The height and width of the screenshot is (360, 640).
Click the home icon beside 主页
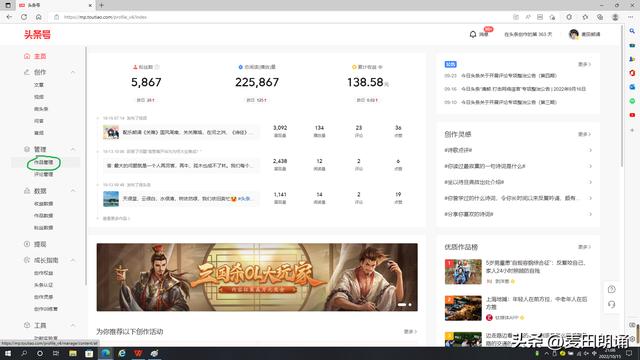(27, 56)
